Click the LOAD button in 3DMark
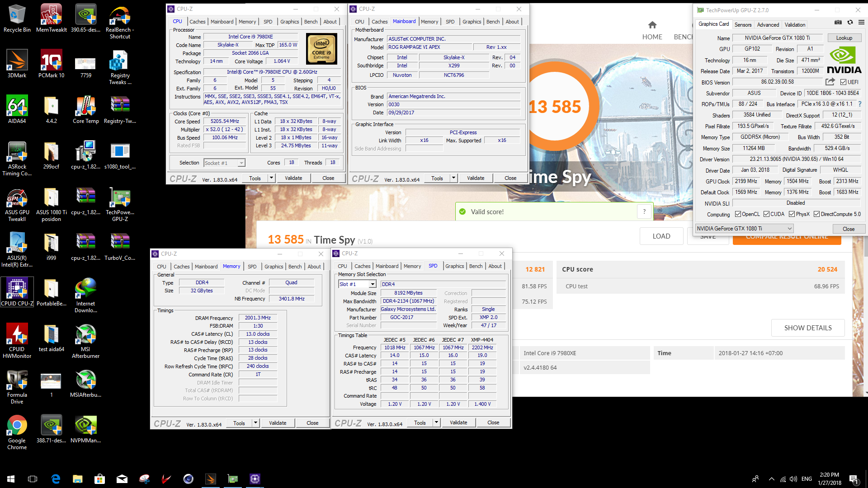Viewport: 868px width, 488px height. (661, 236)
